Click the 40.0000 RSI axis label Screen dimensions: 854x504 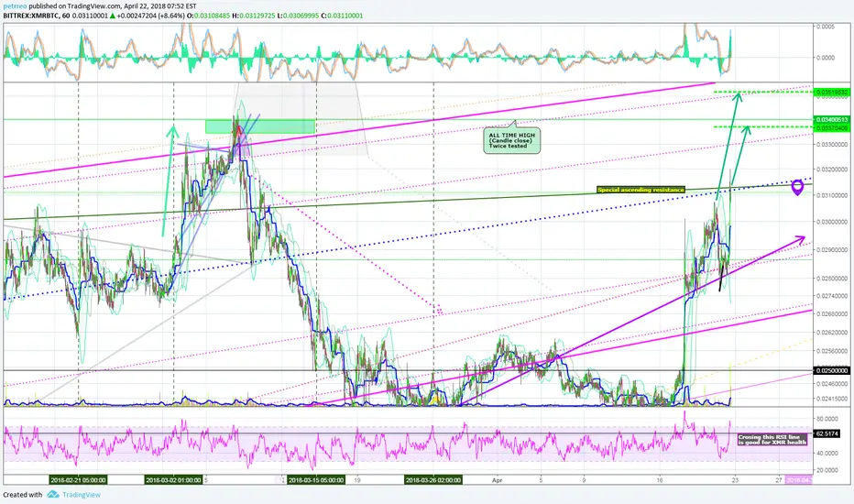pyautogui.click(x=827, y=454)
